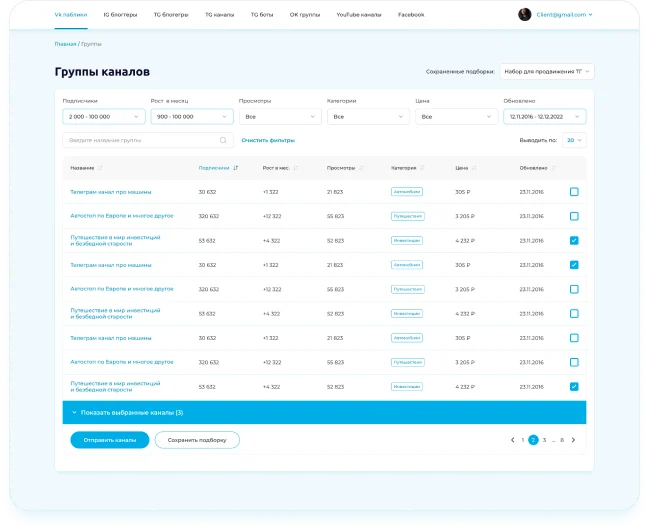The width and height of the screenshot is (649, 530).
Task: Open the YouTube каналы tab
Action: (x=356, y=15)
